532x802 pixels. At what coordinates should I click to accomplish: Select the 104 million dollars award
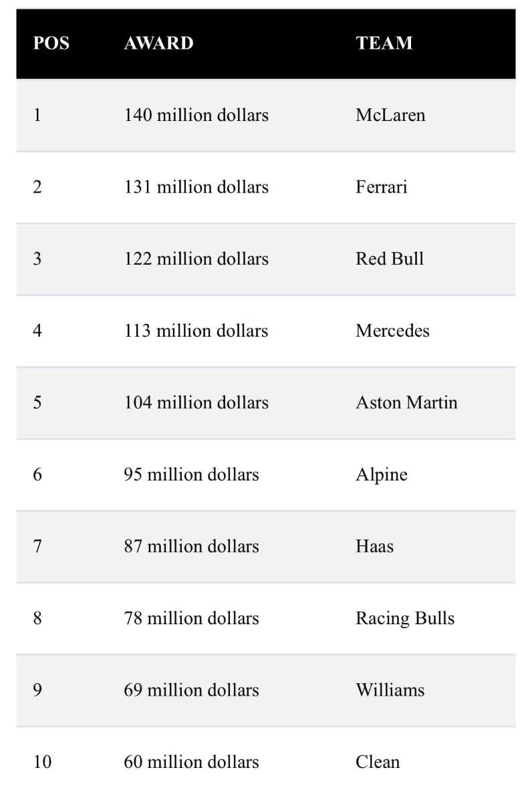click(x=196, y=402)
